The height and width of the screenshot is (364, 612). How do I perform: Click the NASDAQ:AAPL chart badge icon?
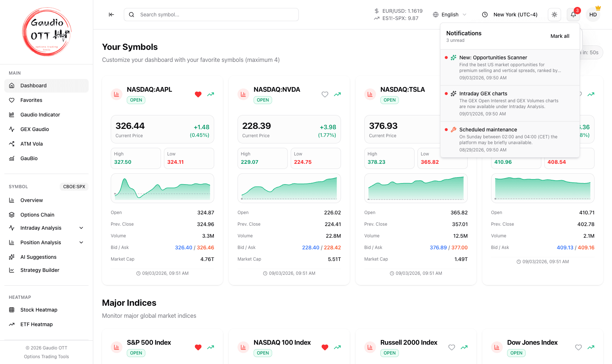(x=117, y=94)
